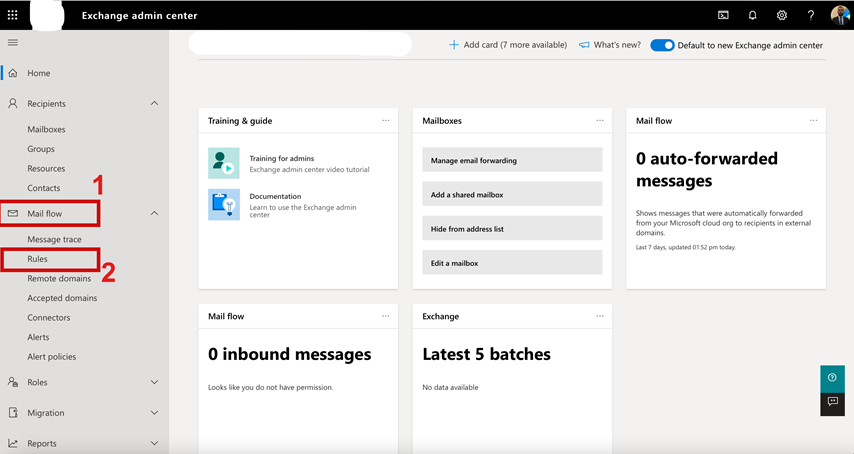Image resolution: width=854 pixels, height=454 pixels.
Task: Click the Documentation clipboard icon
Action: click(224, 204)
